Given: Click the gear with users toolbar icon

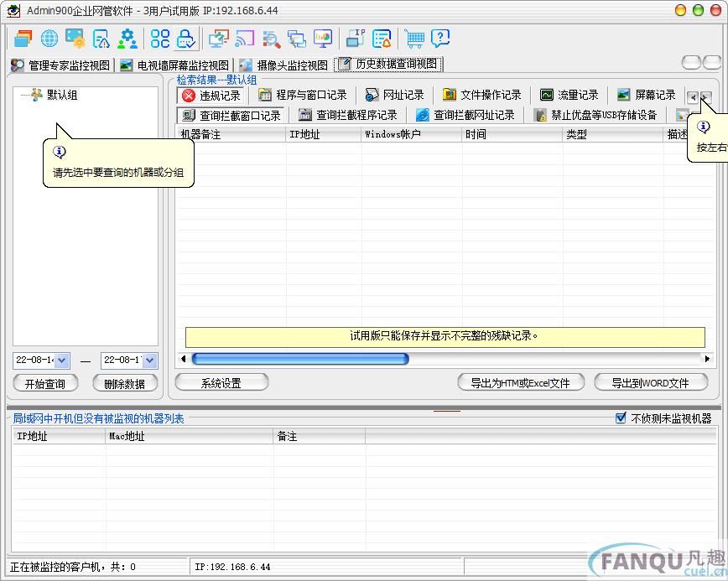Looking at the screenshot, I should 127,39.
